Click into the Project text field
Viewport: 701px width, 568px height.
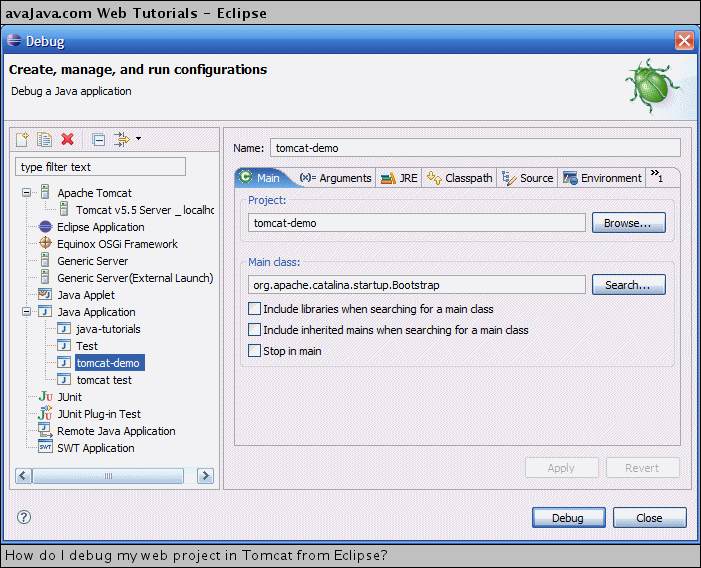click(417, 223)
